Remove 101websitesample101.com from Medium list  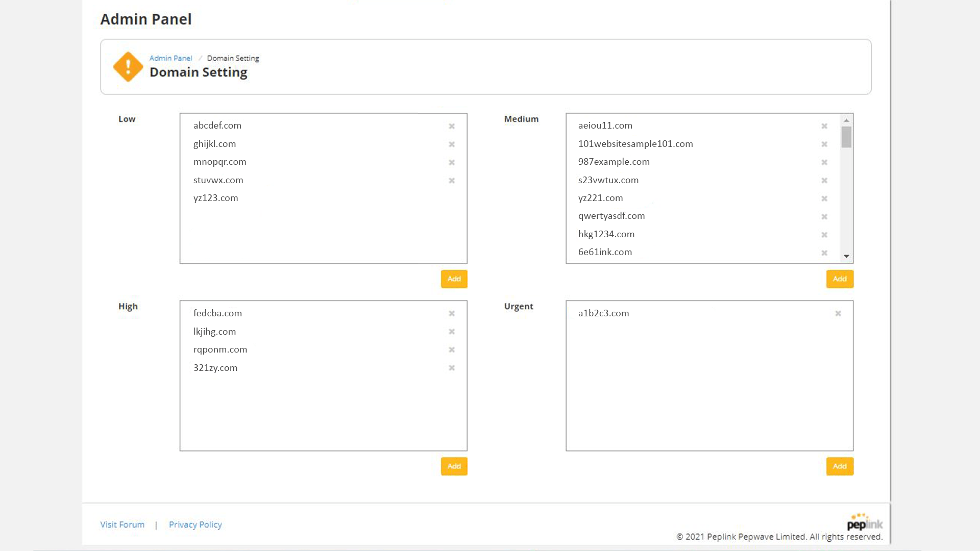point(824,144)
